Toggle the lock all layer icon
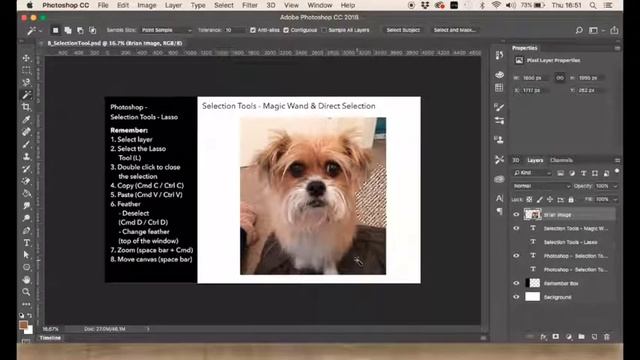The width and height of the screenshot is (640, 360). 571,200
